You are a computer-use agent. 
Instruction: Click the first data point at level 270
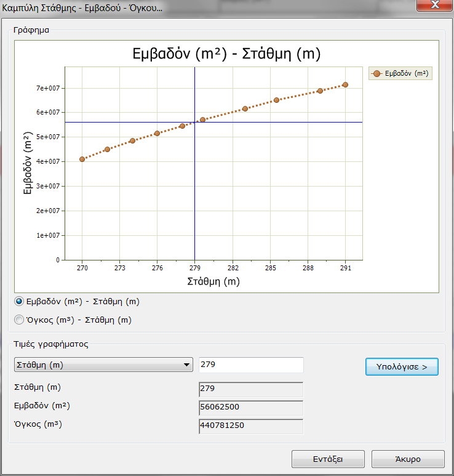(82, 159)
